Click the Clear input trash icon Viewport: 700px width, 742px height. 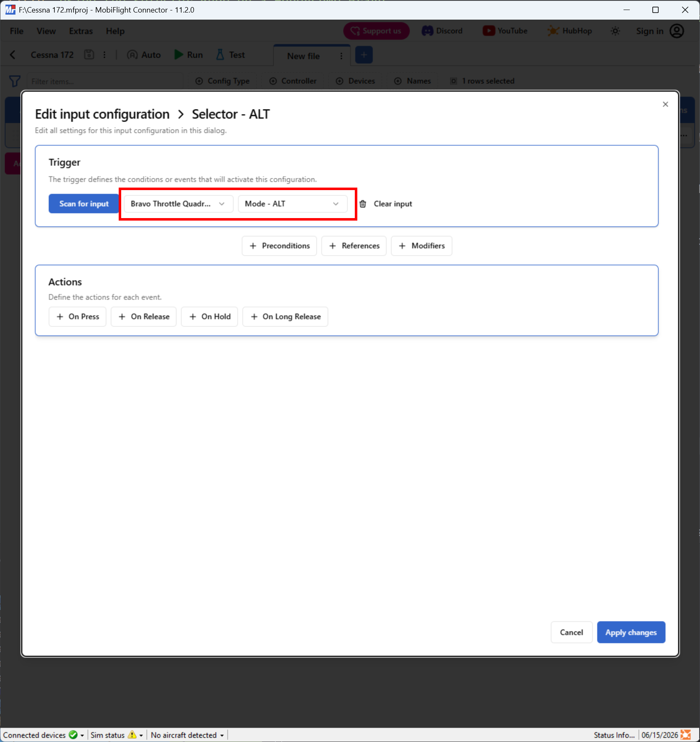363,204
